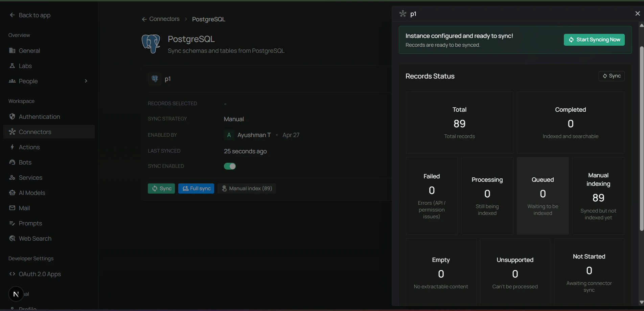Click the Empty records card
The width and height of the screenshot is (644, 311).
click(x=441, y=273)
